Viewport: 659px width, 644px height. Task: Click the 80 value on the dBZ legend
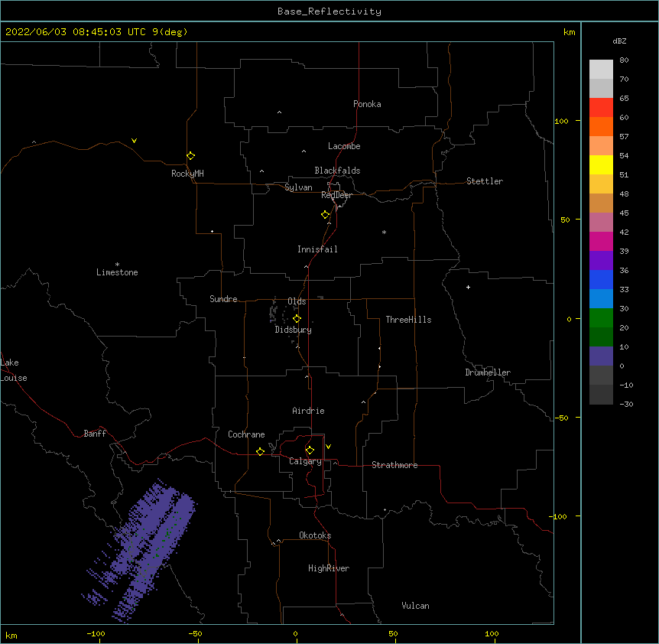(x=624, y=60)
